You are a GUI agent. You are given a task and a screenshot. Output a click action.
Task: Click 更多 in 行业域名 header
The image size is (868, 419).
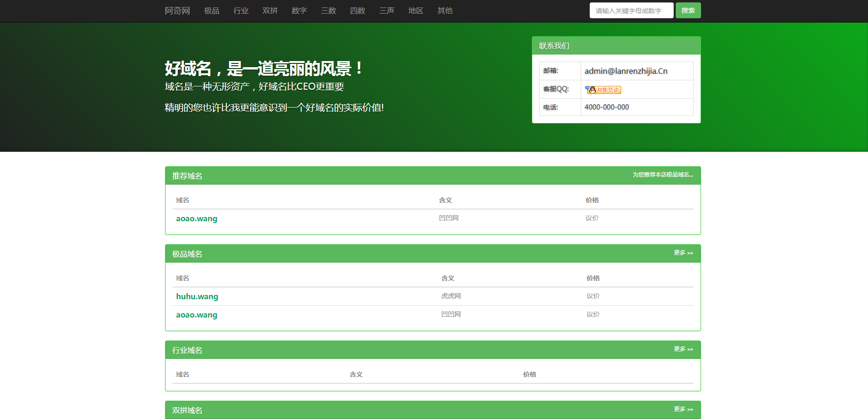pyautogui.click(x=683, y=349)
